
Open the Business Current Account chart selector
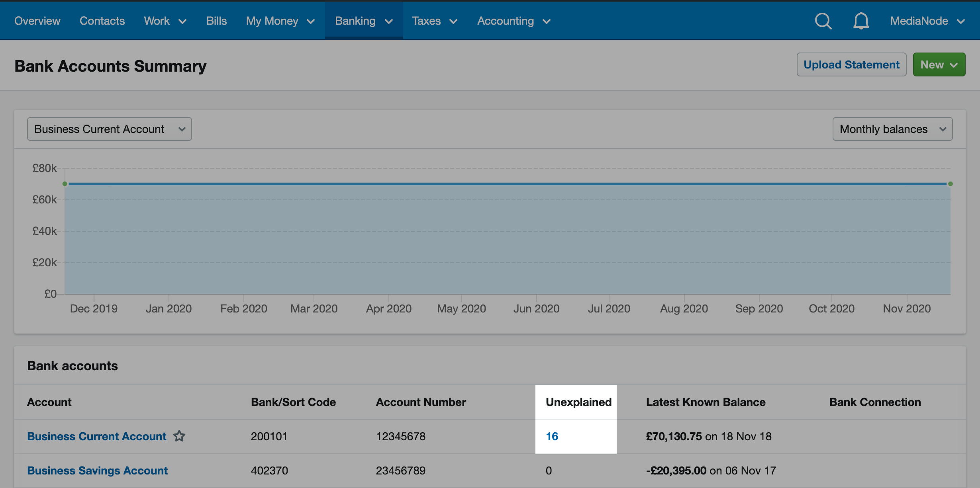109,129
